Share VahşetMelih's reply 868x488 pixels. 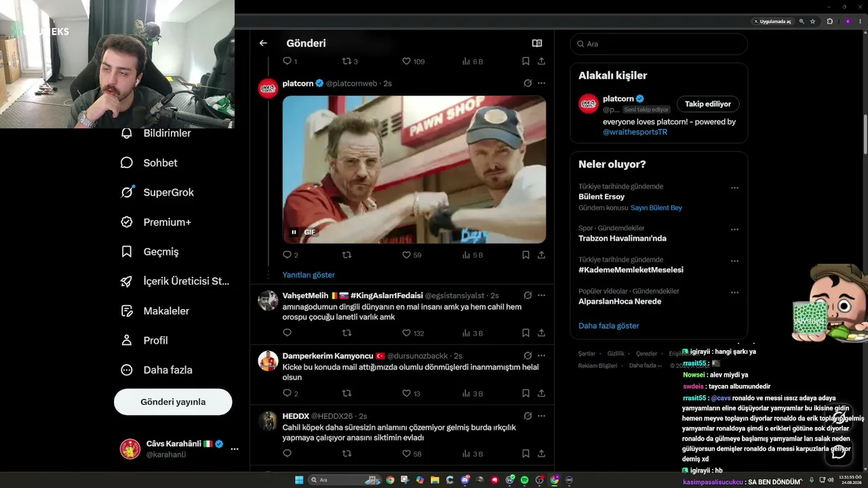tap(541, 333)
